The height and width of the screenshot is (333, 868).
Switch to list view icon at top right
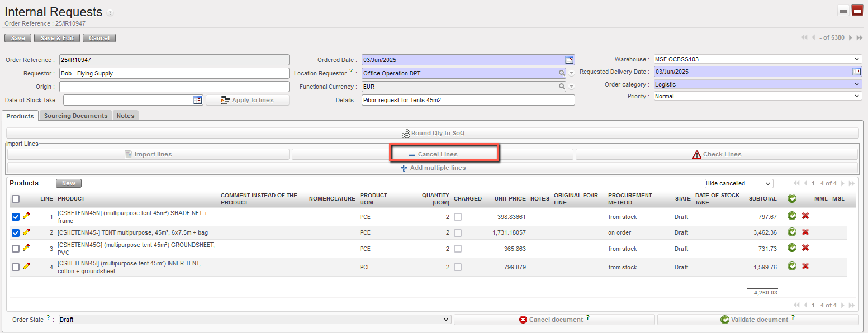point(843,11)
